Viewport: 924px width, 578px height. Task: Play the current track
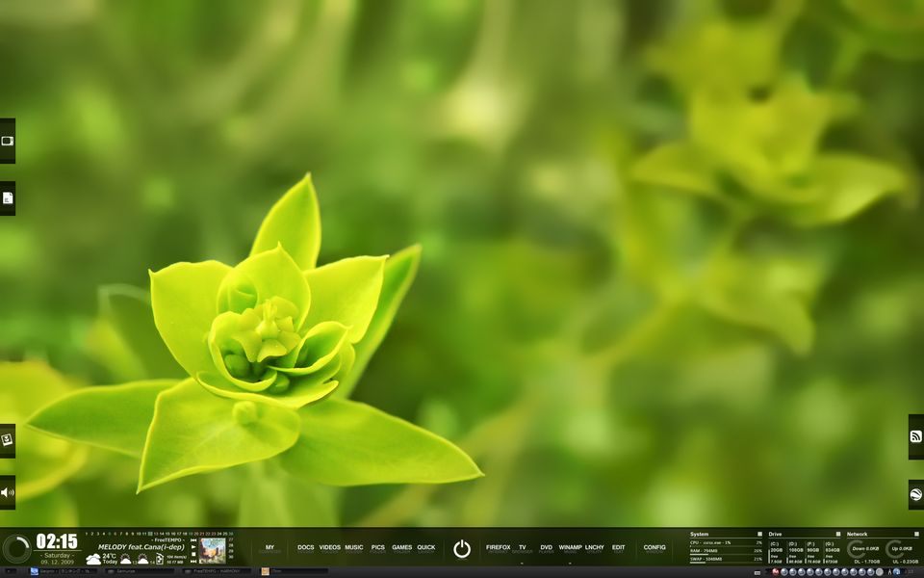tap(193, 547)
